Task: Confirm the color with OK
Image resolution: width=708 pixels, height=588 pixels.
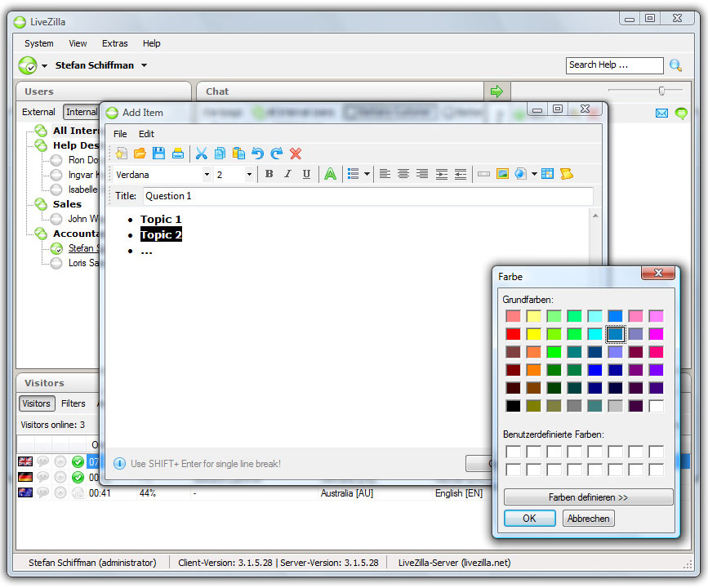Action: (530, 519)
